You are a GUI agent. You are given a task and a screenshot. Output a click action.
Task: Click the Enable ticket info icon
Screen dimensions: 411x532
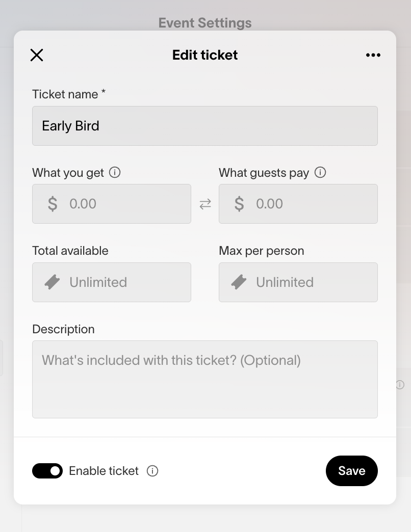pos(152,471)
